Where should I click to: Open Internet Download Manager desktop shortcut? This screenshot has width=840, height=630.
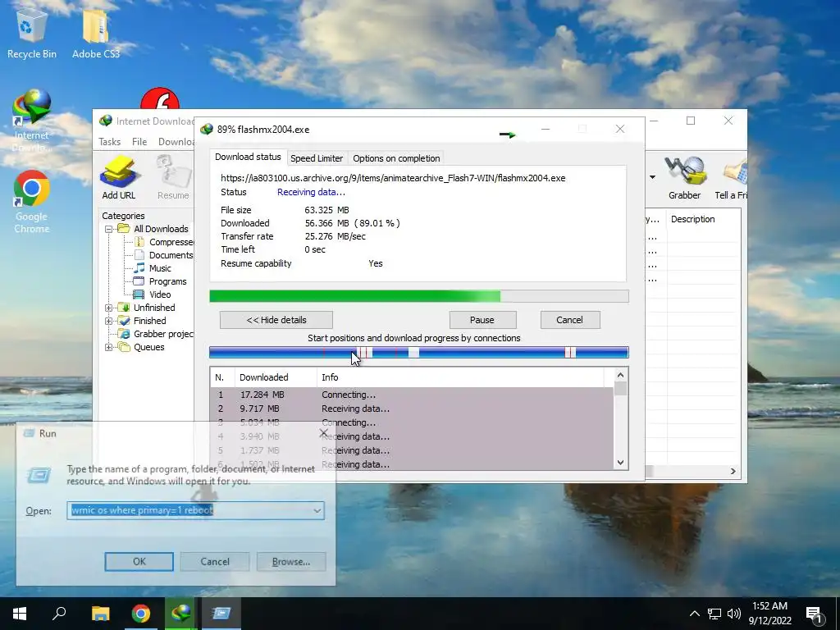(x=32, y=121)
